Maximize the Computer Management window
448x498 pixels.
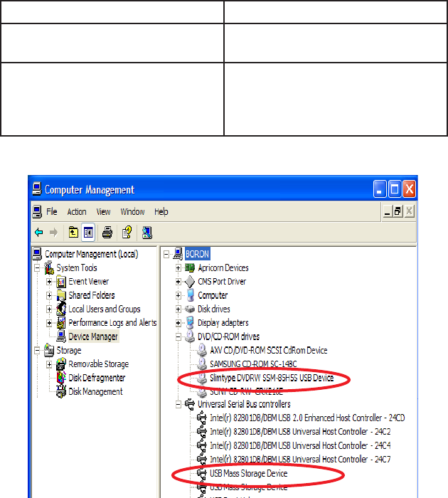[395, 189]
